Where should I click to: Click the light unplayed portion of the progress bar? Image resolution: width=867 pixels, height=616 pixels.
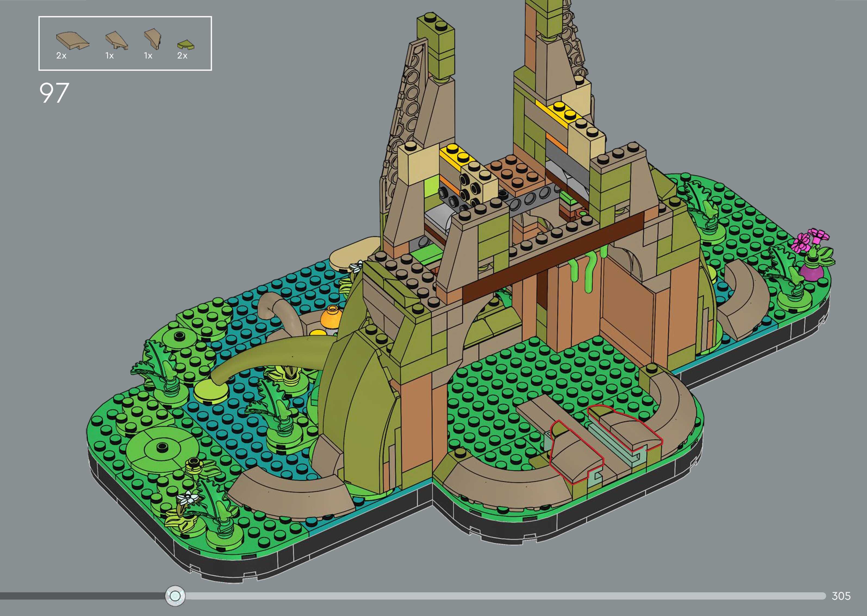click(x=493, y=596)
